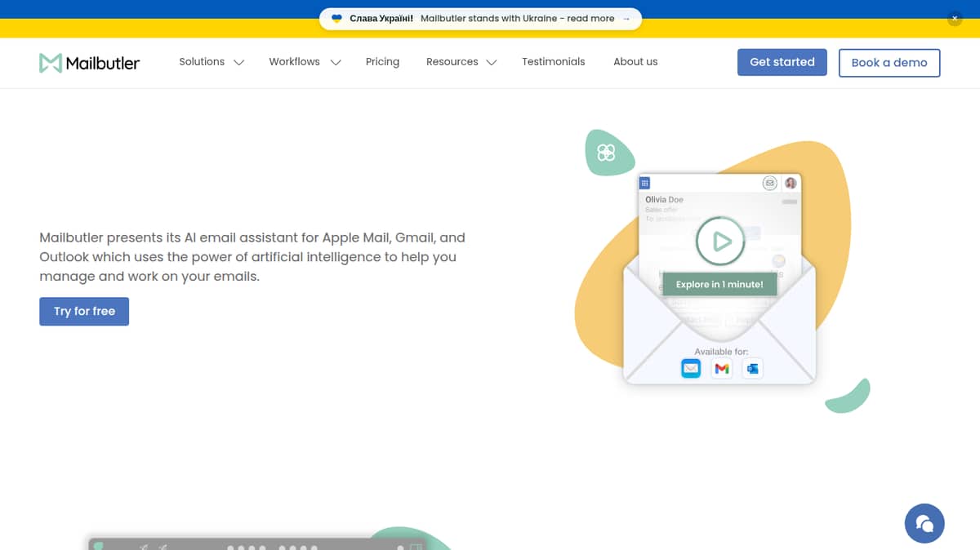The height and width of the screenshot is (550, 980).
Task: Go to the Pricing page
Action: tap(382, 62)
